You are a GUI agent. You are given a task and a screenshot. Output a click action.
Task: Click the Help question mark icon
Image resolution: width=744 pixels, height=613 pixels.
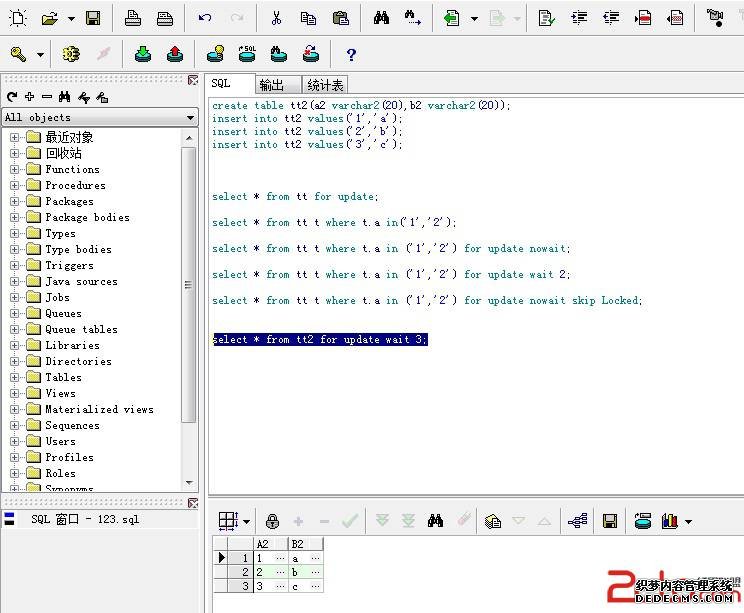351,54
